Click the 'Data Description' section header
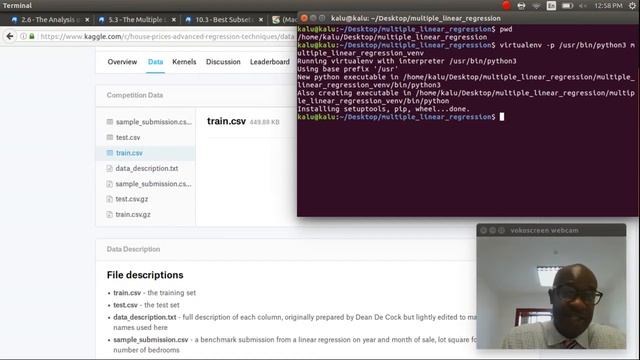 pos(133,249)
